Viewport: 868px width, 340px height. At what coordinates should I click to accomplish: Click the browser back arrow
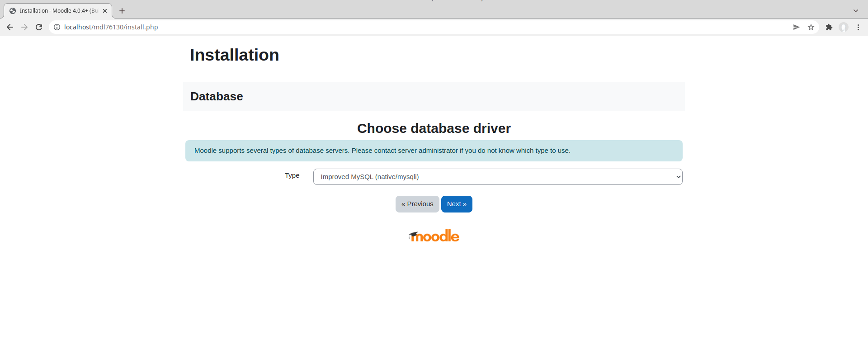pos(10,27)
